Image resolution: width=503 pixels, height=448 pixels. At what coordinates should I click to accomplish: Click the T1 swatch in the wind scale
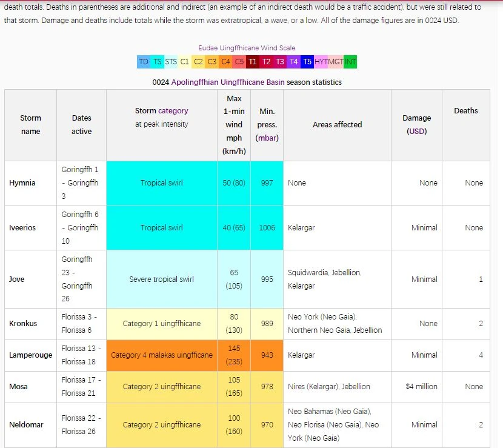click(x=253, y=61)
